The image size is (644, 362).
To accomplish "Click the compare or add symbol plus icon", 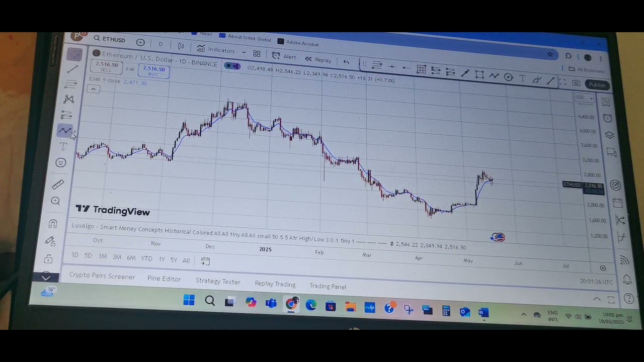I will click(140, 42).
